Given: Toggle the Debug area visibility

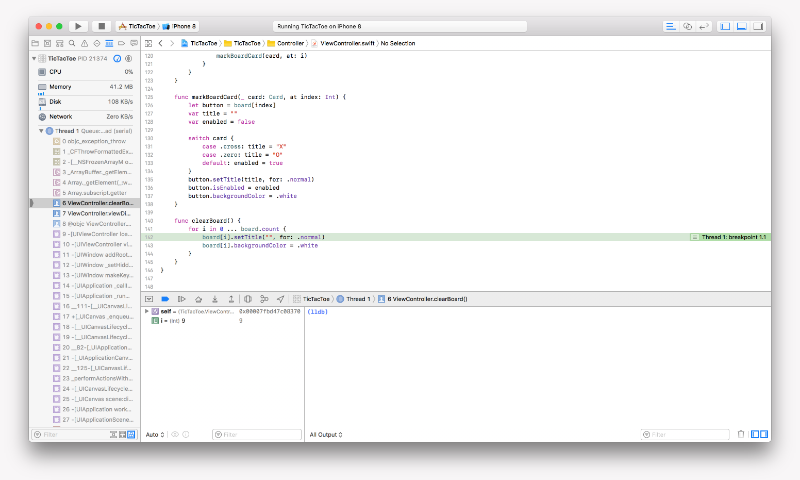Looking at the screenshot, I should pos(742,26).
